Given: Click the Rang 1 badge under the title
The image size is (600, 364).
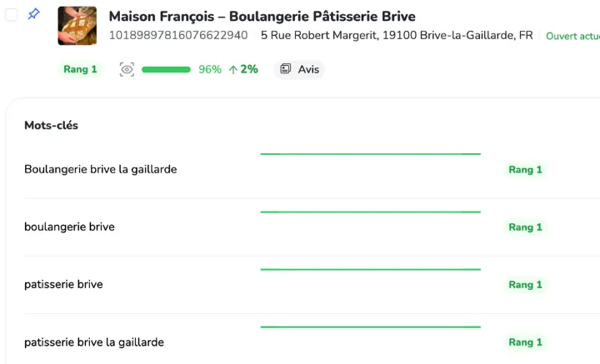Looking at the screenshot, I should 80,69.
